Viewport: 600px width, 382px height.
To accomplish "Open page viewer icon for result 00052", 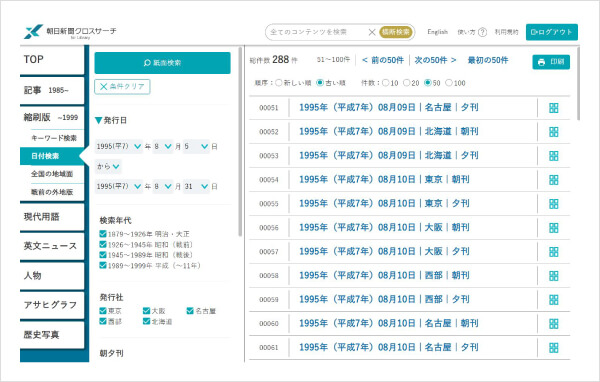I will coord(553,132).
